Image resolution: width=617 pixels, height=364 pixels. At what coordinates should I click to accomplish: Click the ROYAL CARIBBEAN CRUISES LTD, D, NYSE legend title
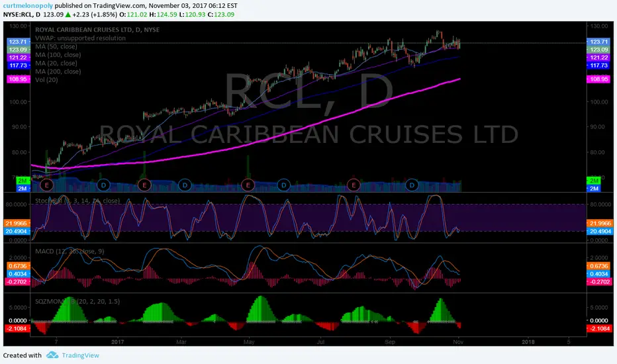pyautogui.click(x=97, y=30)
